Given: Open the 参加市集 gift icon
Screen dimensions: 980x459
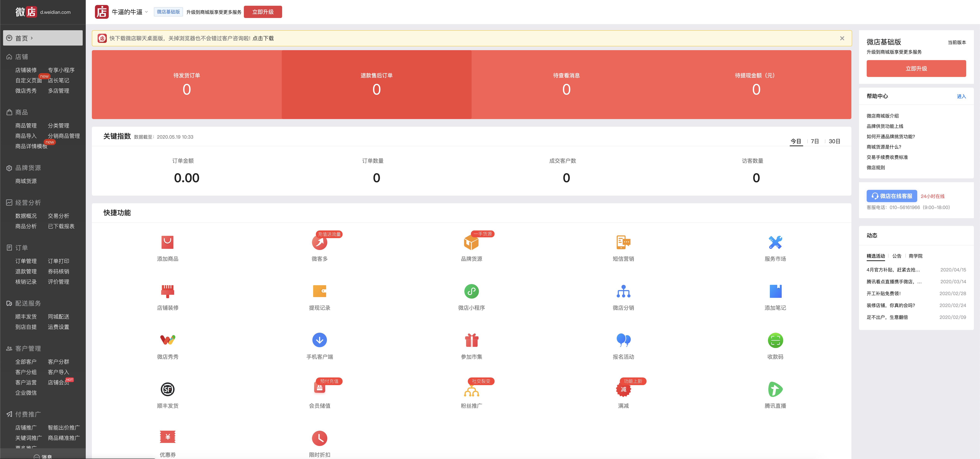Looking at the screenshot, I should (471, 340).
